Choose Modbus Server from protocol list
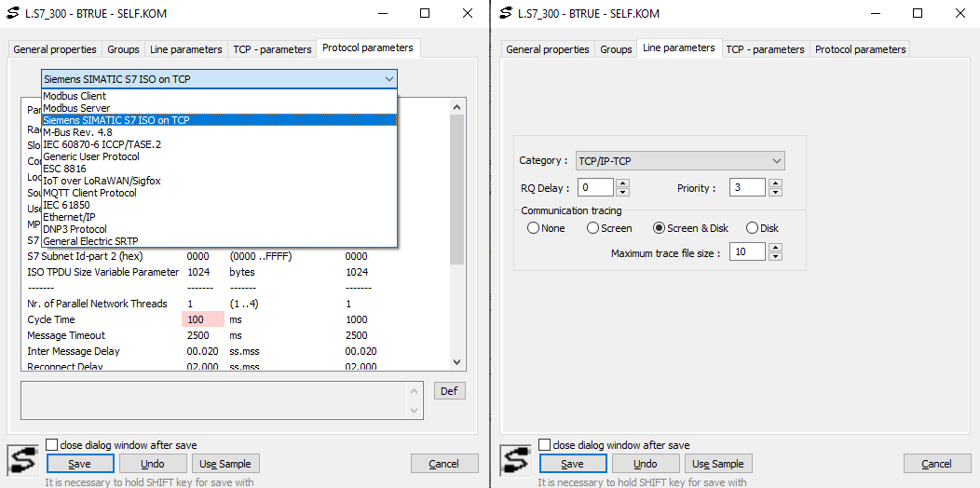This screenshot has width=980, height=488. (x=219, y=108)
